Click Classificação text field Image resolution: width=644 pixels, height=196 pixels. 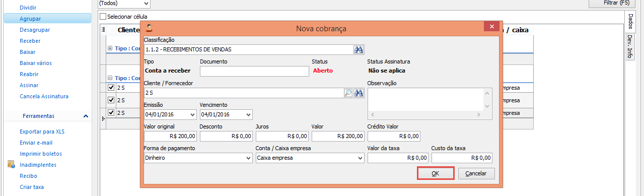point(248,49)
